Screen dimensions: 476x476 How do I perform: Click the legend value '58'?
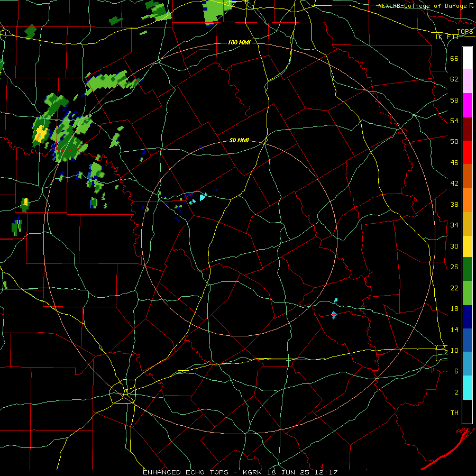click(x=454, y=100)
